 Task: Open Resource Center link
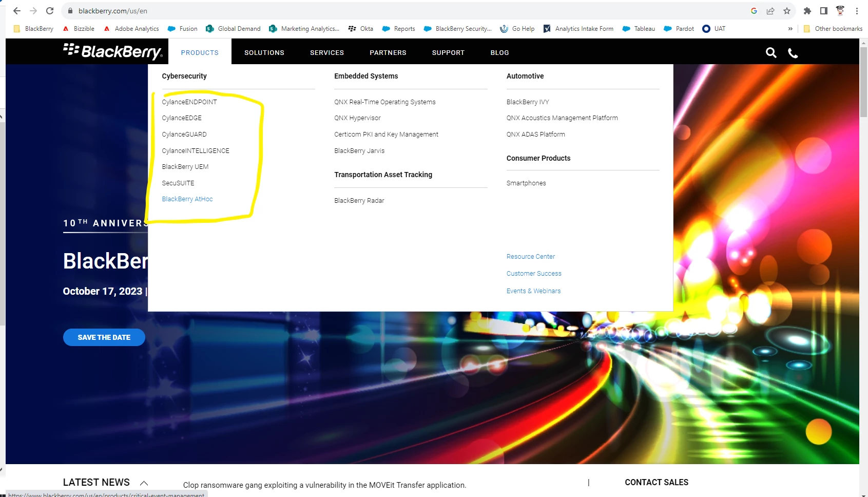531,257
